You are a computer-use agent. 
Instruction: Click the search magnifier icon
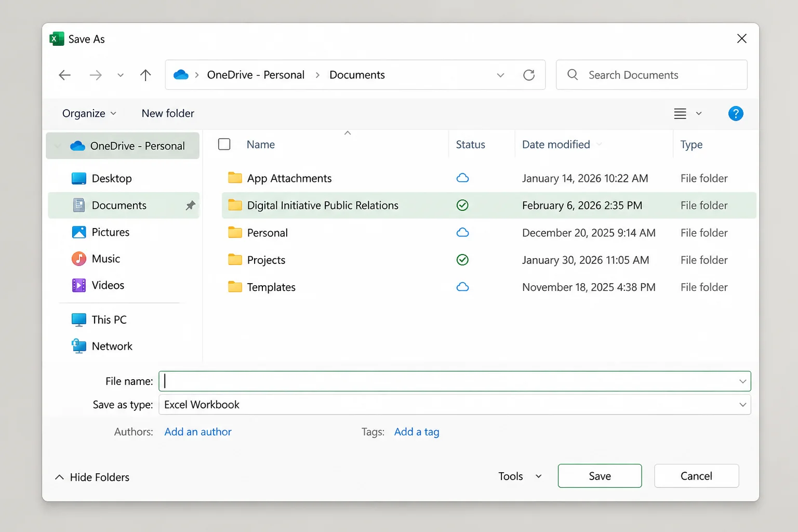[x=573, y=75]
